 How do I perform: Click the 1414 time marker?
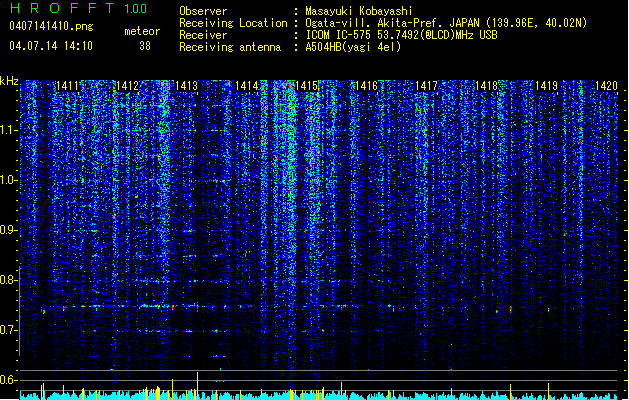(x=246, y=86)
